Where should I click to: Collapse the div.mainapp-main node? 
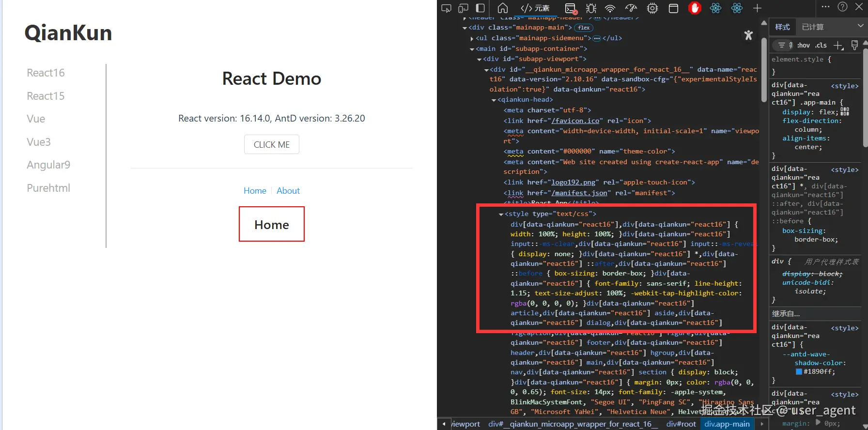465,28
